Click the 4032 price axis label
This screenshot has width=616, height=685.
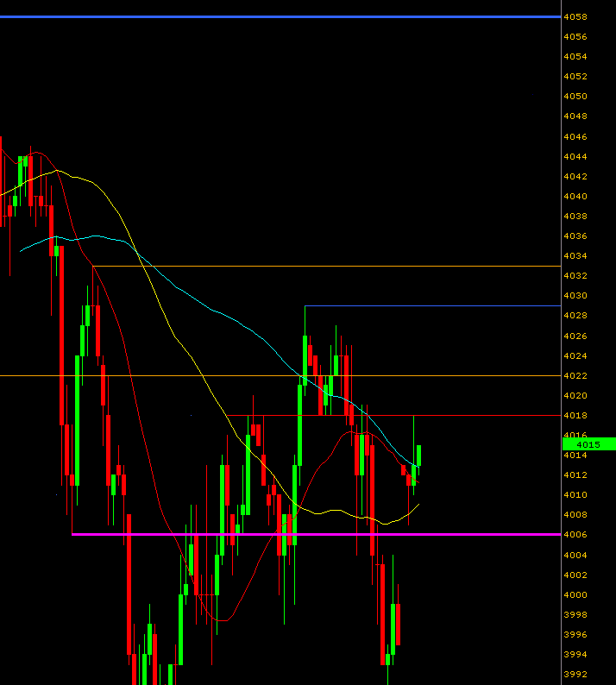pyautogui.click(x=575, y=276)
